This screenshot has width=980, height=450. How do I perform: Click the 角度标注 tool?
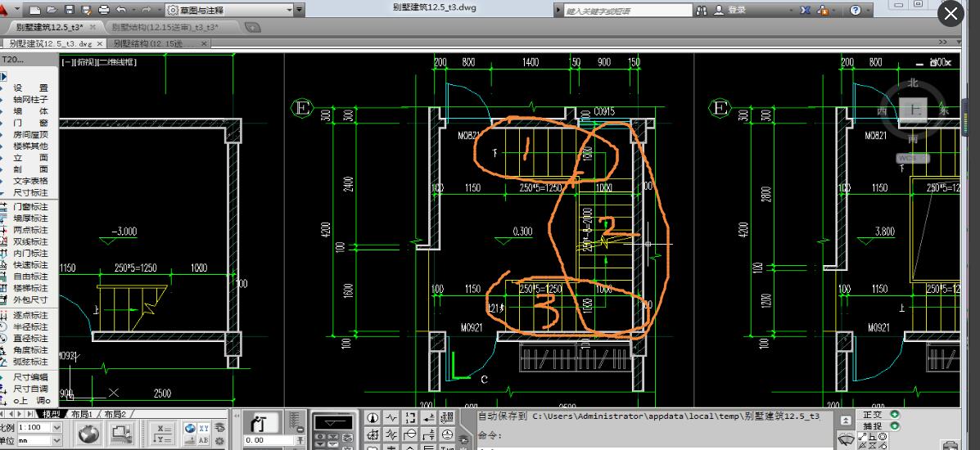[30, 350]
